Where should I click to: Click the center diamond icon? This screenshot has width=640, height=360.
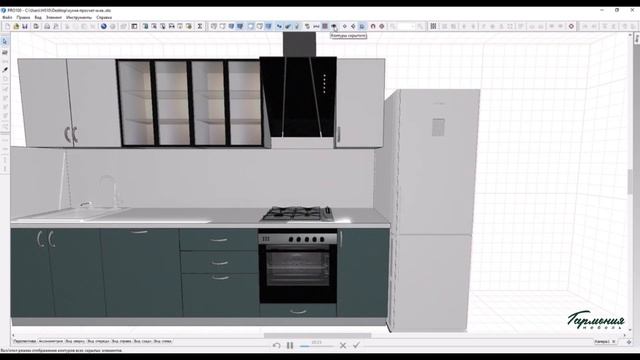[x=344, y=26]
